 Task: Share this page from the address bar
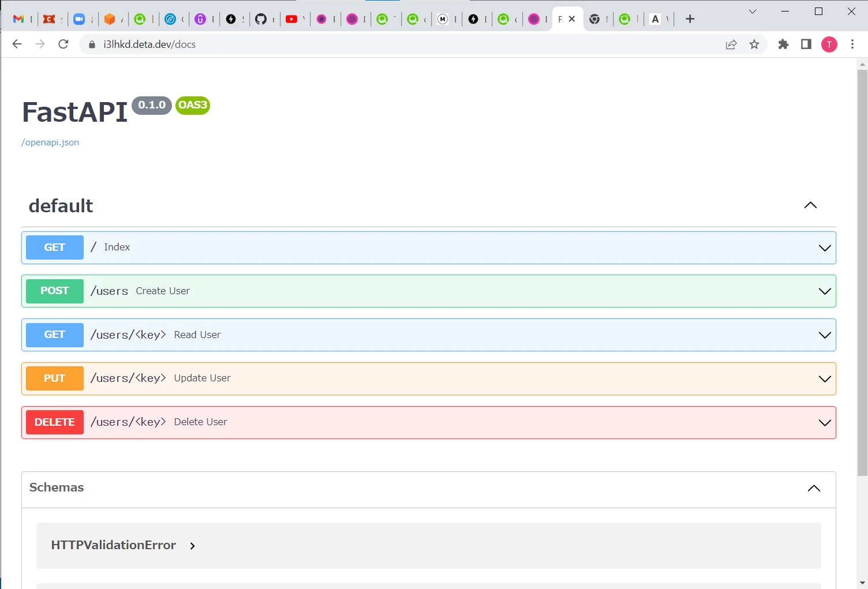[x=731, y=44]
